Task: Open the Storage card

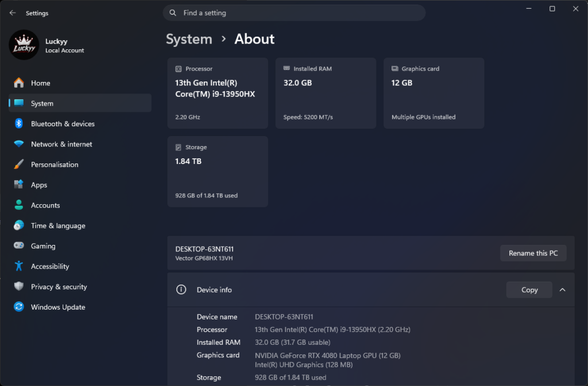Action: click(218, 171)
